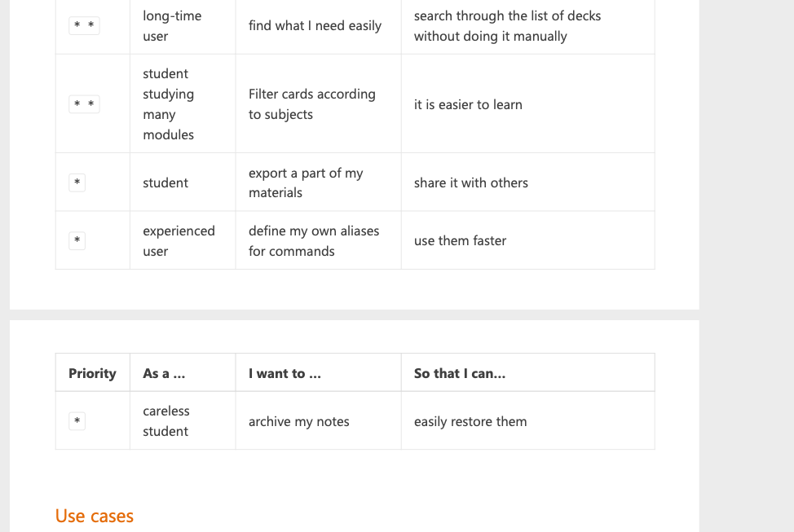Image resolution: width=794 pixels, height=532 pixels.
Task: Click the 'use them faster' cell
Action: click(x=460, y=241)
